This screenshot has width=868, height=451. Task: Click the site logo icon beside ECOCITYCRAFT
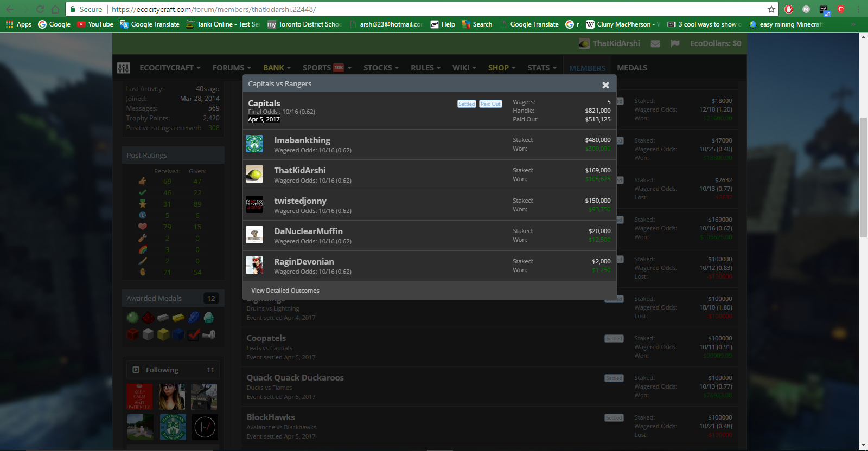124,68
